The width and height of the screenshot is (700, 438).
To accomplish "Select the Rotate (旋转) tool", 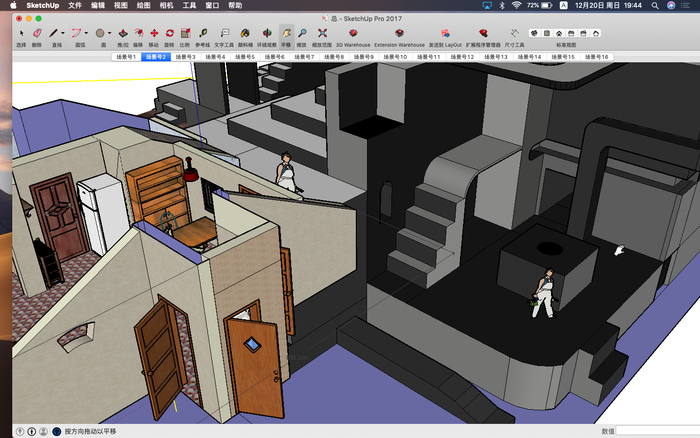I will (170, 33).
